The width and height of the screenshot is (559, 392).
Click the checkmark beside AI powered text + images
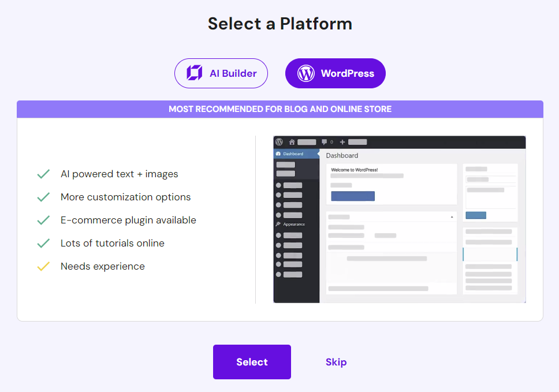tap(43, 174)
